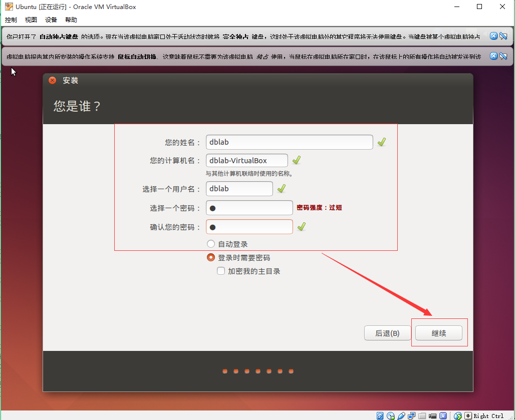The image size is (515, 420).
Task: Open the 设备 menu
Action: click(x=51, y=20)
